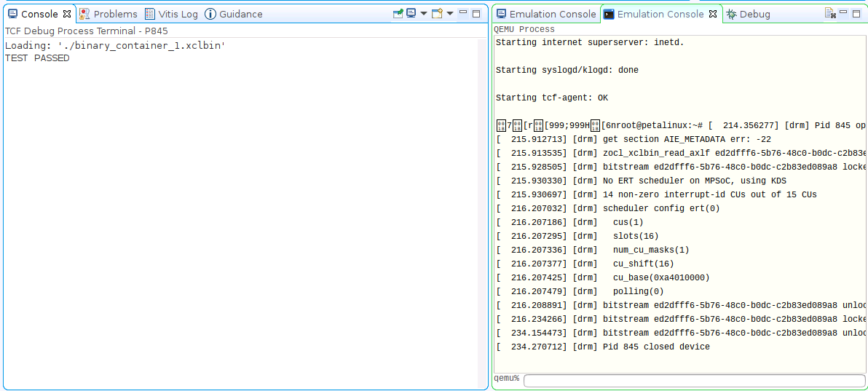
Task: Close the active Emulation Console tab
Action: [713, 15]
